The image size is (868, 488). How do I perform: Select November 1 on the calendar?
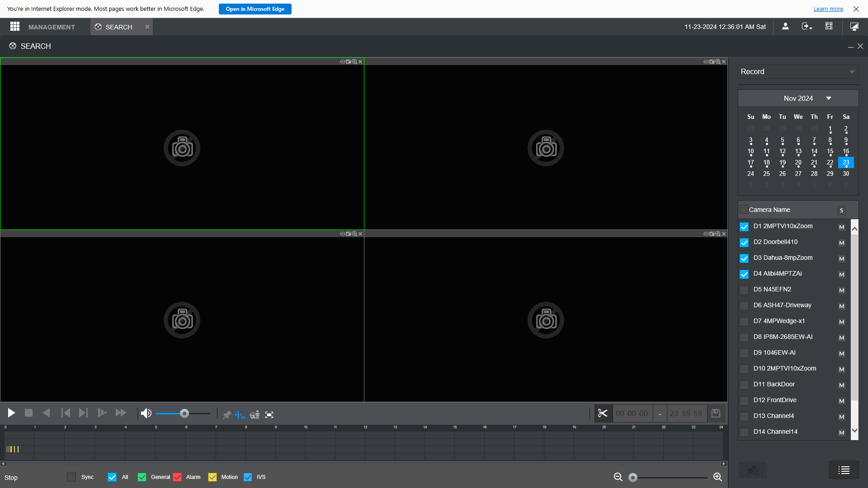pos(830,129)
